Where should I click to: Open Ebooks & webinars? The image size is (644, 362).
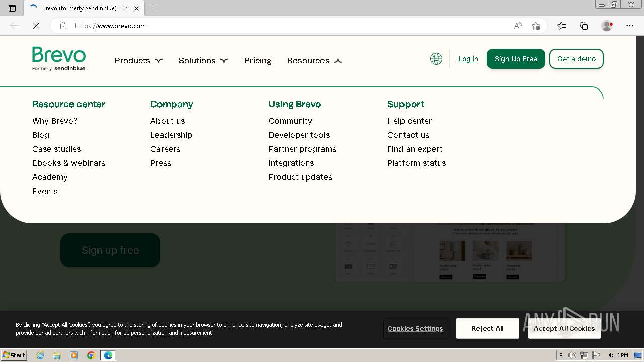coord(68,163)
